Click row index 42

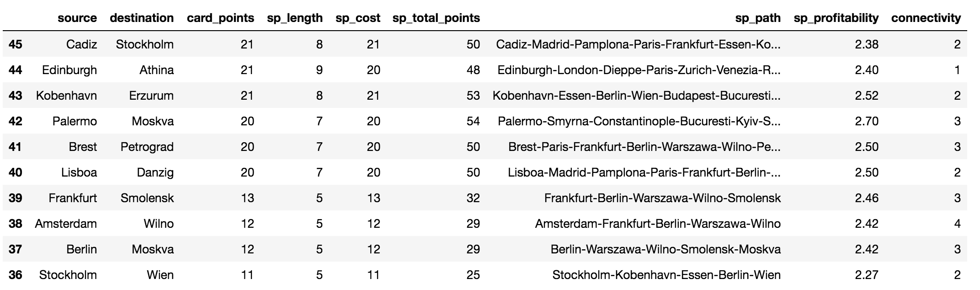(x=16, y=121)
